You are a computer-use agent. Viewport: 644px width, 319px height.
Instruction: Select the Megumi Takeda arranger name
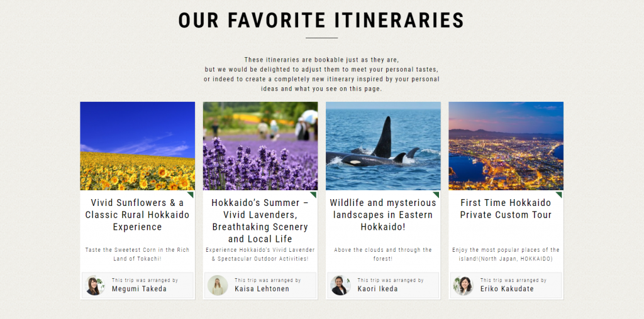pos(139,289)
